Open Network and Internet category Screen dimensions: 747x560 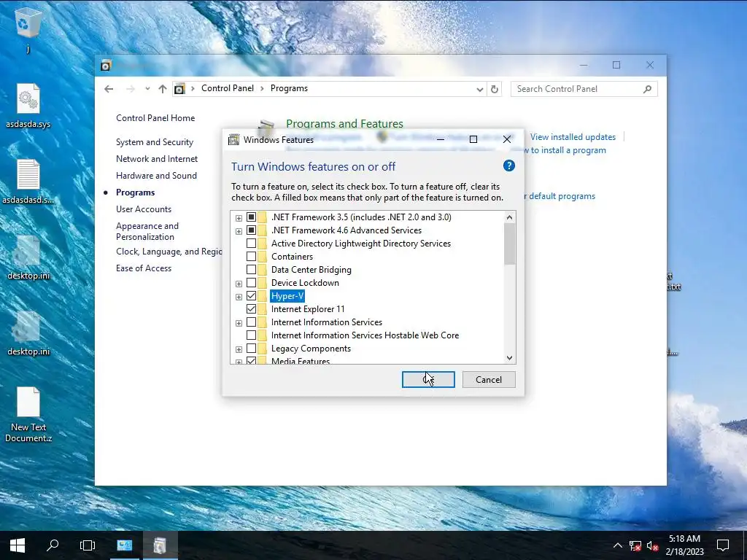pos(157,158)
